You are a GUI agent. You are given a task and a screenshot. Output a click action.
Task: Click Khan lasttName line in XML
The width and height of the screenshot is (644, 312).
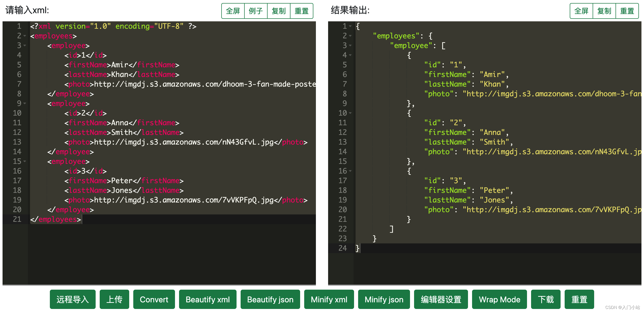[x=122, y=74]
